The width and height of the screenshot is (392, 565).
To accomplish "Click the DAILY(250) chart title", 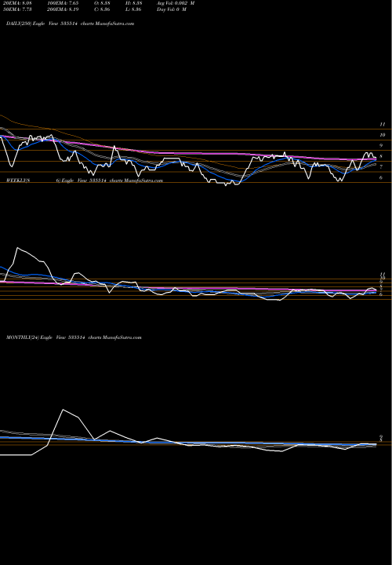I will click(x=71, y=24).
